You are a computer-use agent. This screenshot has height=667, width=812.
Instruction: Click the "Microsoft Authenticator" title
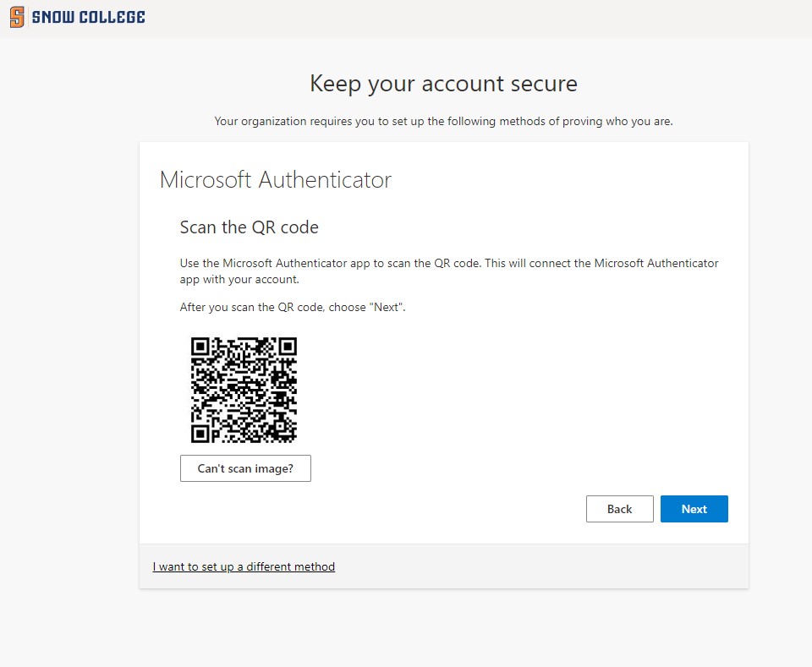pos(275,180)
